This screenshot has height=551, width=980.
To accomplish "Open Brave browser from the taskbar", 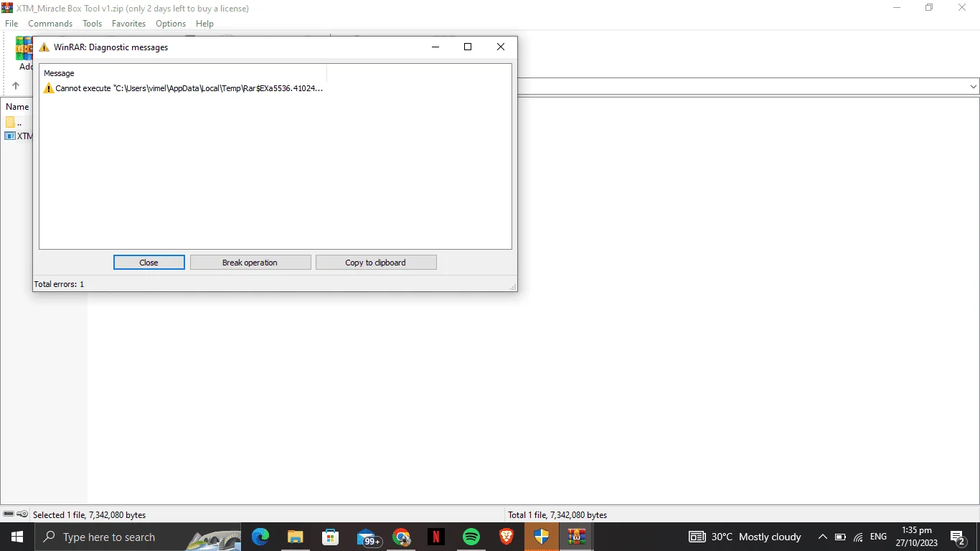I will pos(507,537).
